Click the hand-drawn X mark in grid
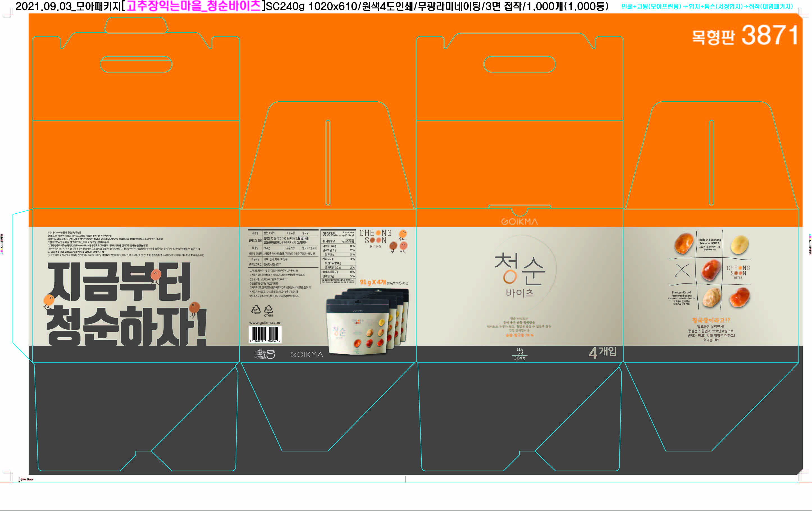 [682, 270]
